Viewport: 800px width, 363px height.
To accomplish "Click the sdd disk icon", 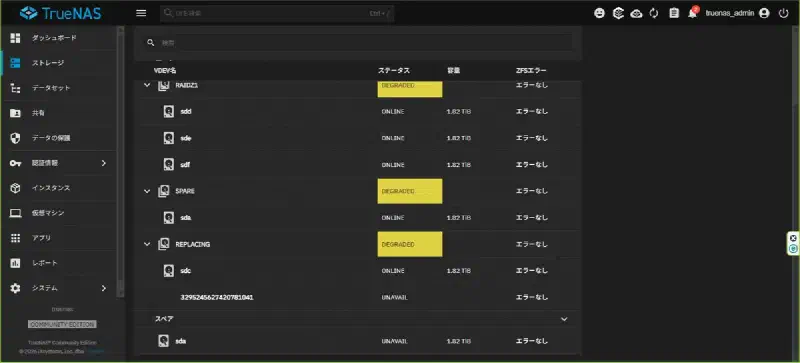I will (x=169, y=111).
